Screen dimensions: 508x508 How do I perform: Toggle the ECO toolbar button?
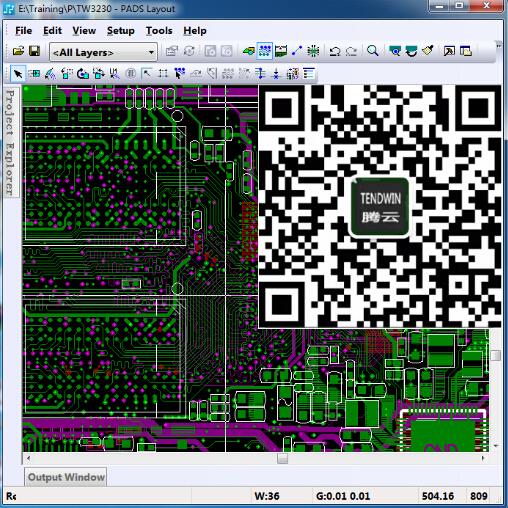297,51
